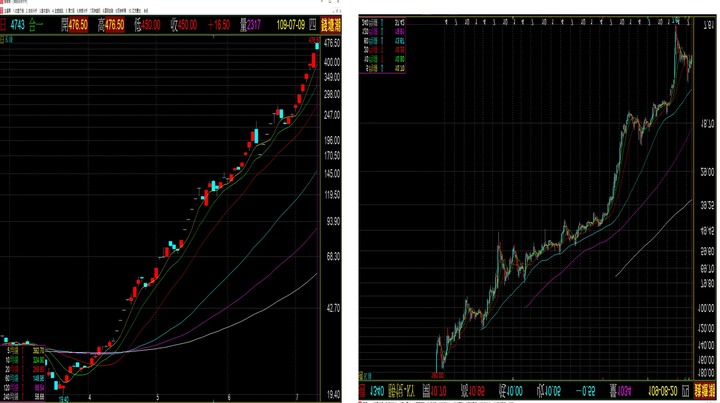The height and width of the screenshot is (403, 720).
Task: Select the 120-day average legend row, left chart
Action: coord(23,387)
